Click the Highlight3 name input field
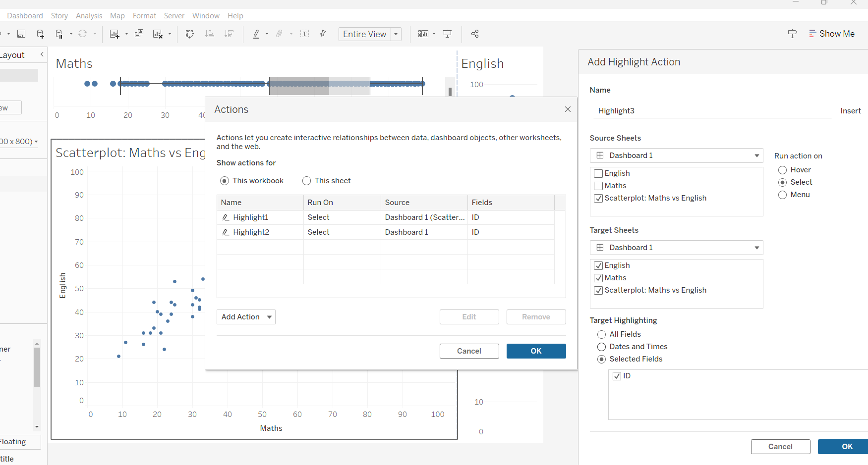 coord(712,111)
